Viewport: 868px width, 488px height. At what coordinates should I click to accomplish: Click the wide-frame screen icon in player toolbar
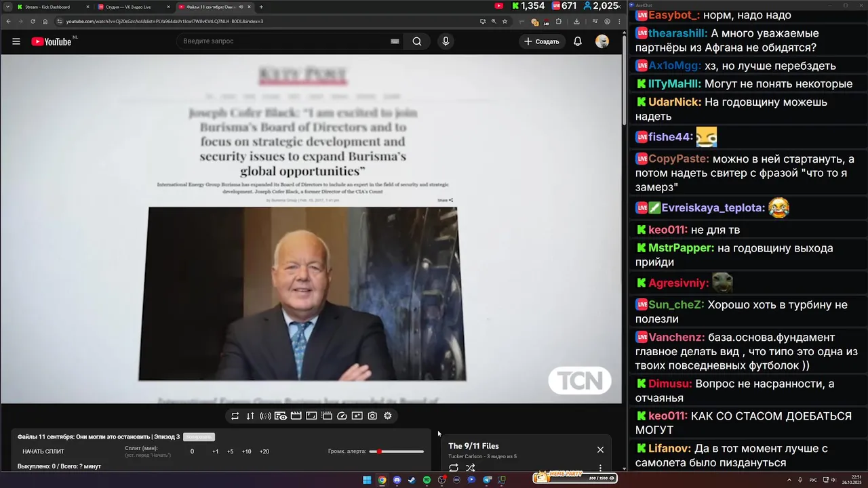click(x=311, y=416)
